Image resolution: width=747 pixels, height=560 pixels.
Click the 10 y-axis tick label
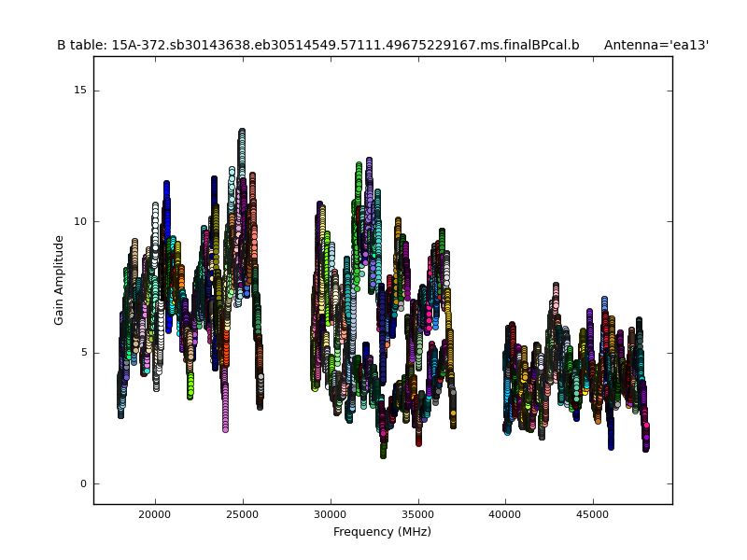(x=79, y=222)
